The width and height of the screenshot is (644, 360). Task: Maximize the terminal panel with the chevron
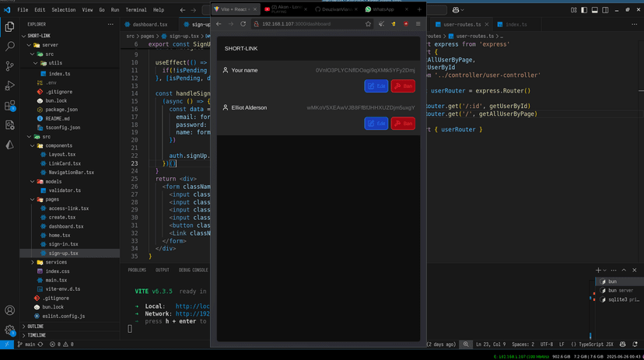click(x=624, y=270)
